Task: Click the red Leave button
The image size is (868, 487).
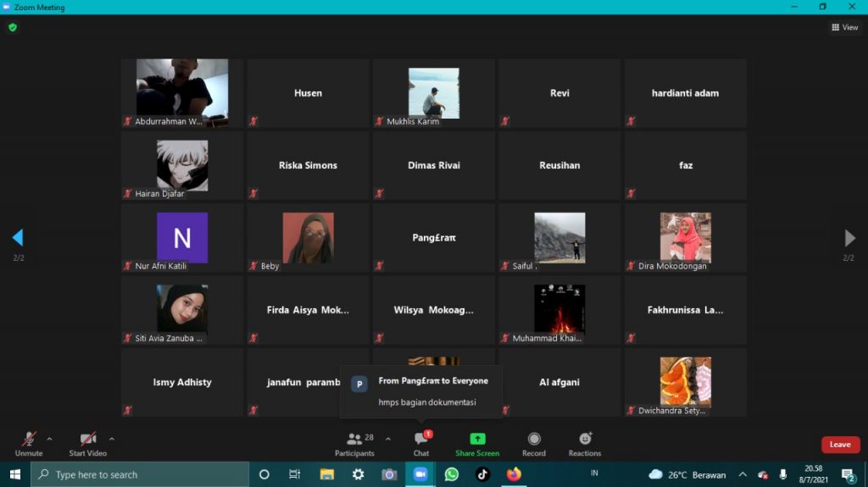Action: (840, 445)
